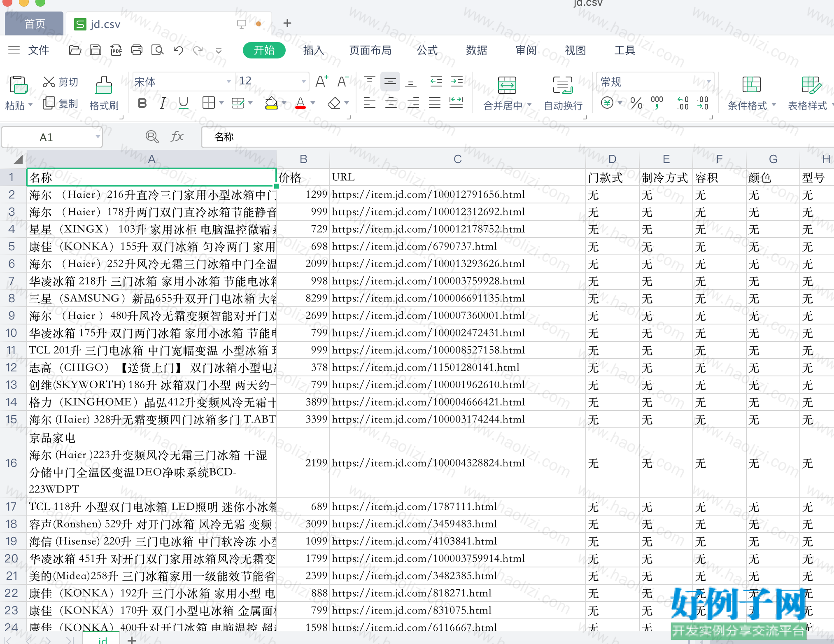Toggle top vertical alignment
This screenshot has width=834, height=644.
click(x=370, y=81)
